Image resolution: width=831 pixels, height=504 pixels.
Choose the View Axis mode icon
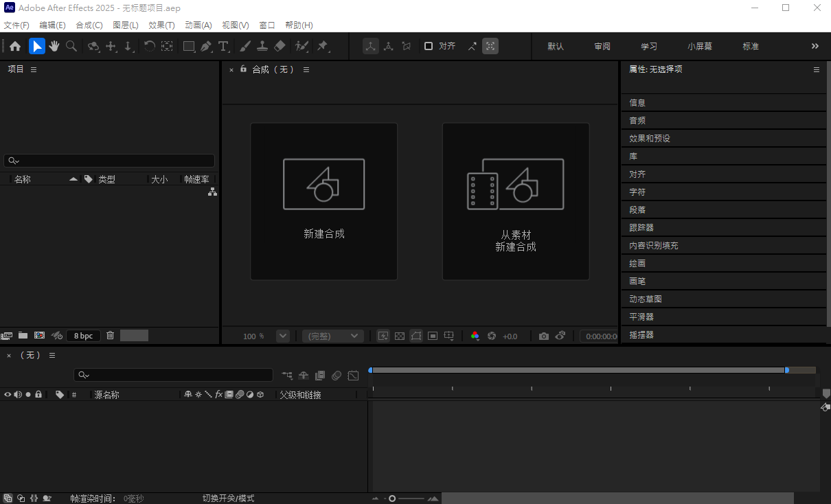click(x=407, y=46)
